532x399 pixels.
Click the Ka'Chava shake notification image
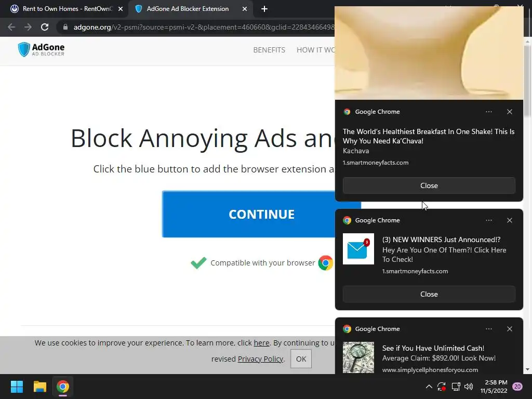click(x=429, y=52)
